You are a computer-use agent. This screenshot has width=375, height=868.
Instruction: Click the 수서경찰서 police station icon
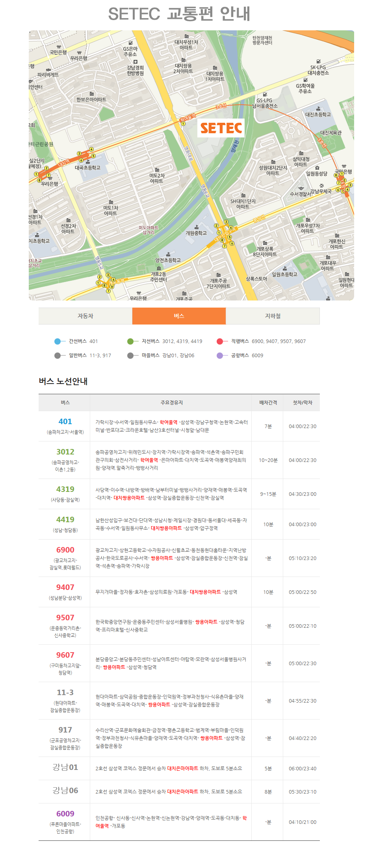pos(301,188)
